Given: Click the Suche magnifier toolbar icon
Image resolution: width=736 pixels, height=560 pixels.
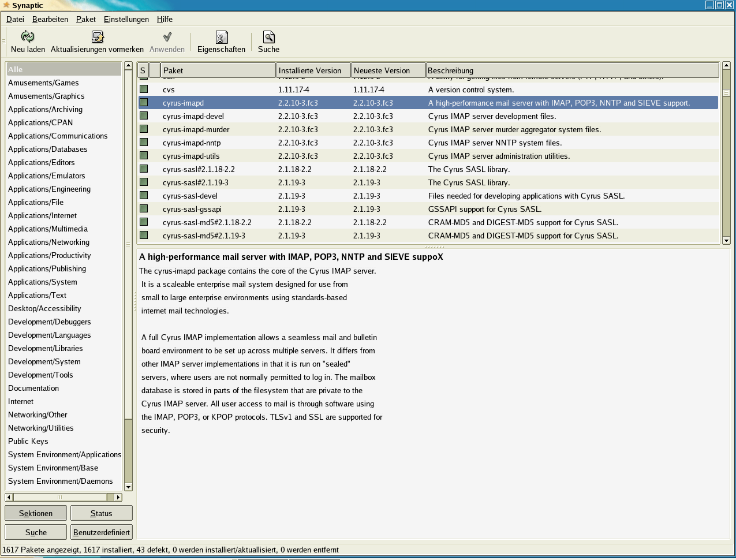Looking at the screenshot, I should click(269, 37).
